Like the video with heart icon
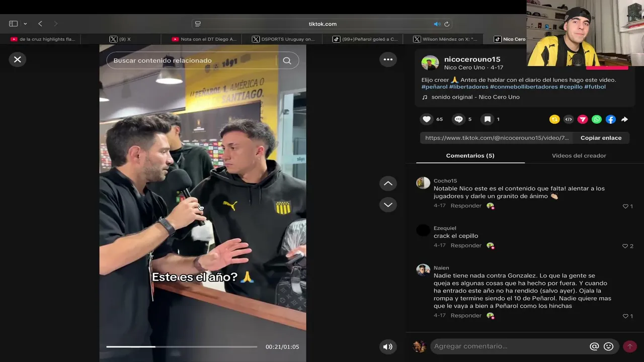The width and height of the screenshot is (644, 362). click(427, 119)
